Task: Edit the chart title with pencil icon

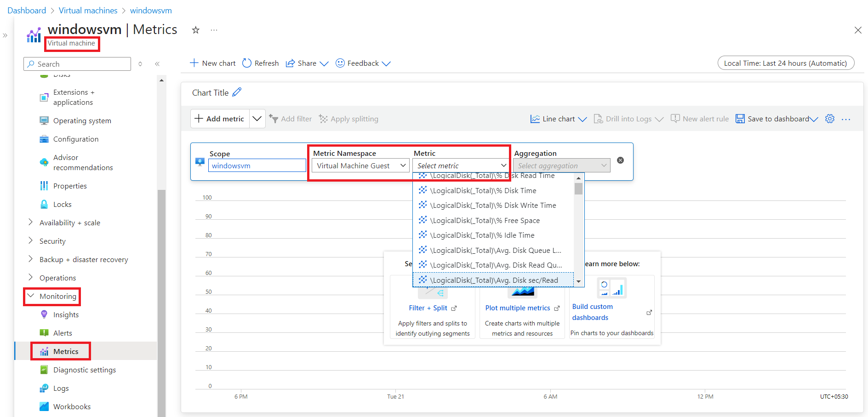Action: pyautogui.click(x=237, y=92)
